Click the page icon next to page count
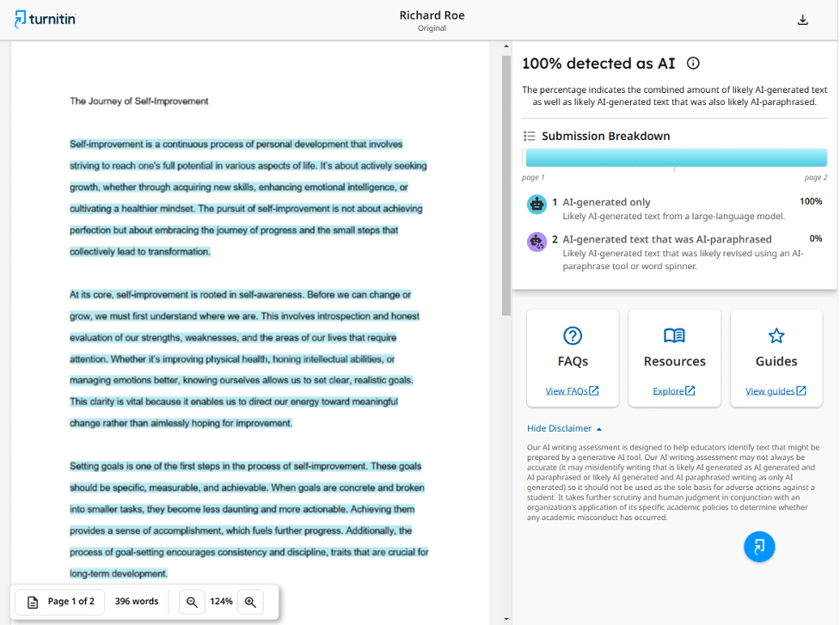Viewport: 840px width, 625px height. point(31,602)
